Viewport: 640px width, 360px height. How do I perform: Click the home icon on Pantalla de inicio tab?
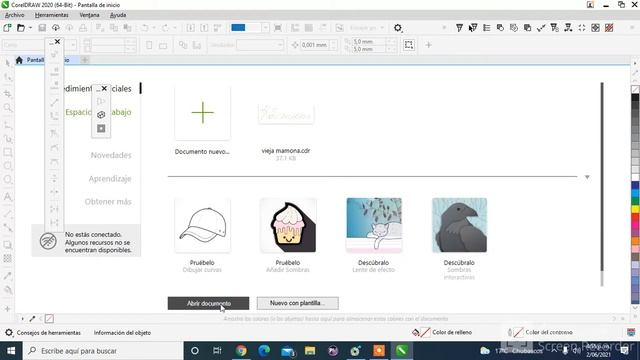click(19, 60)
